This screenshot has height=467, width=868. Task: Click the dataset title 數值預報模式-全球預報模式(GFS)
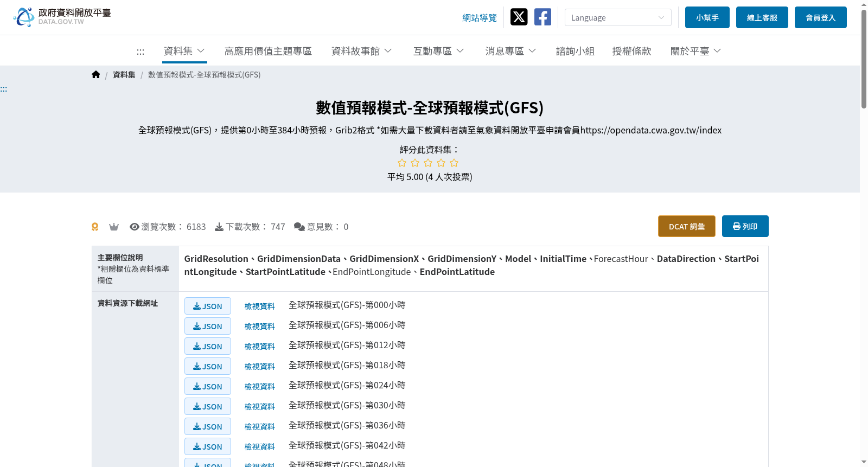(x=430, y=108)
